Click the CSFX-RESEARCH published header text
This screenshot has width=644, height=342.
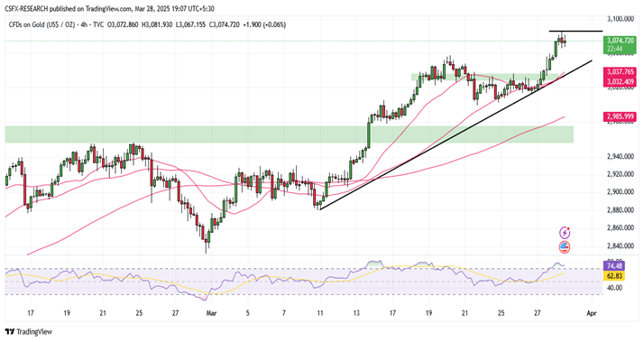[110, 9]
